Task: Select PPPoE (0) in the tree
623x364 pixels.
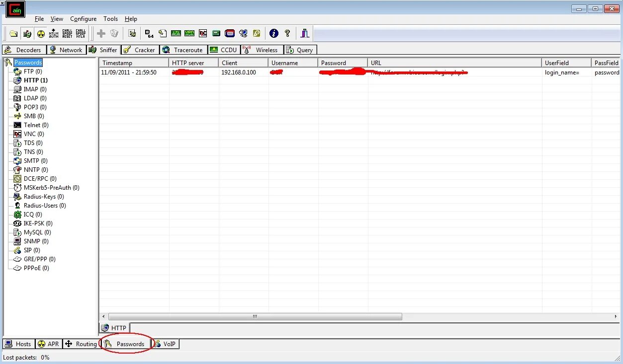Action: (x=36, y=268)
